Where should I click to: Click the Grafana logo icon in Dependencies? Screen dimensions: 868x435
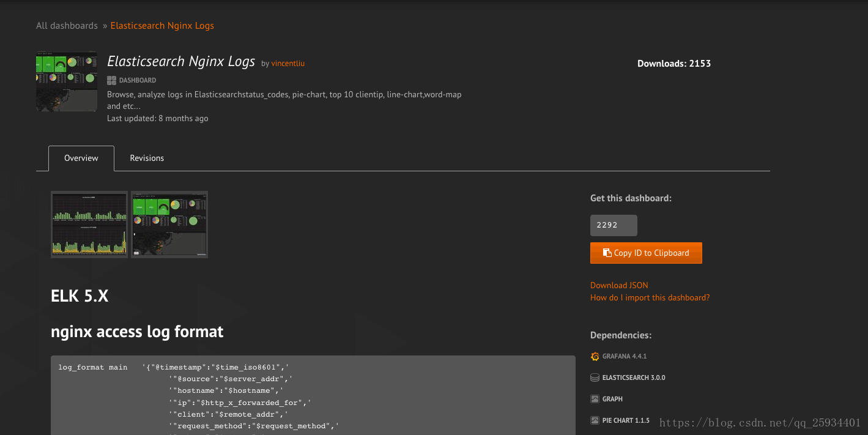[x=595, y=356]
